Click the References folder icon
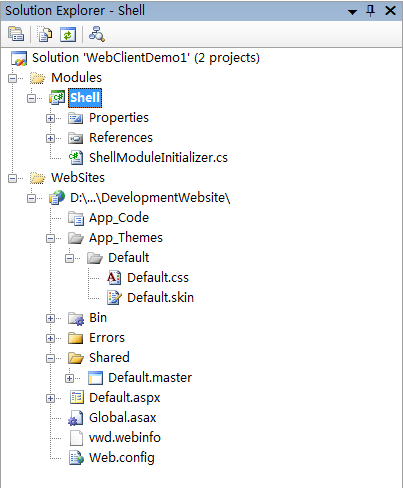 76,138
